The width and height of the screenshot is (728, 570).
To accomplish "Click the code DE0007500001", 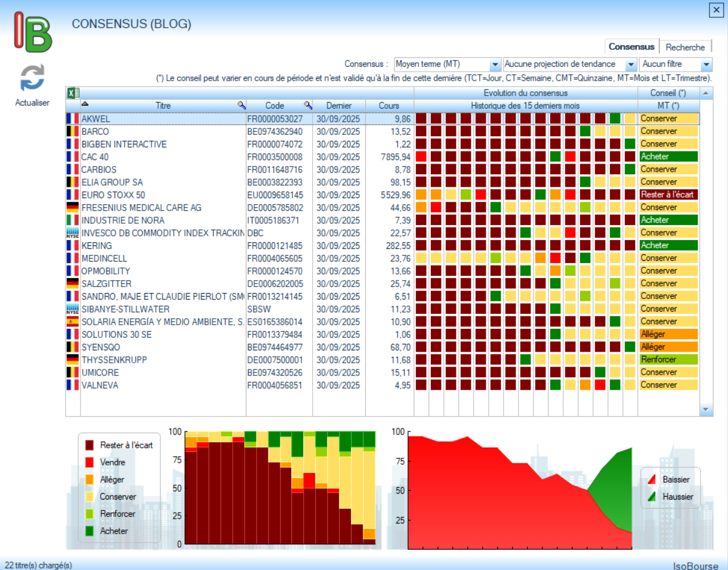I will pyautogui.click(x=275, y=359).
